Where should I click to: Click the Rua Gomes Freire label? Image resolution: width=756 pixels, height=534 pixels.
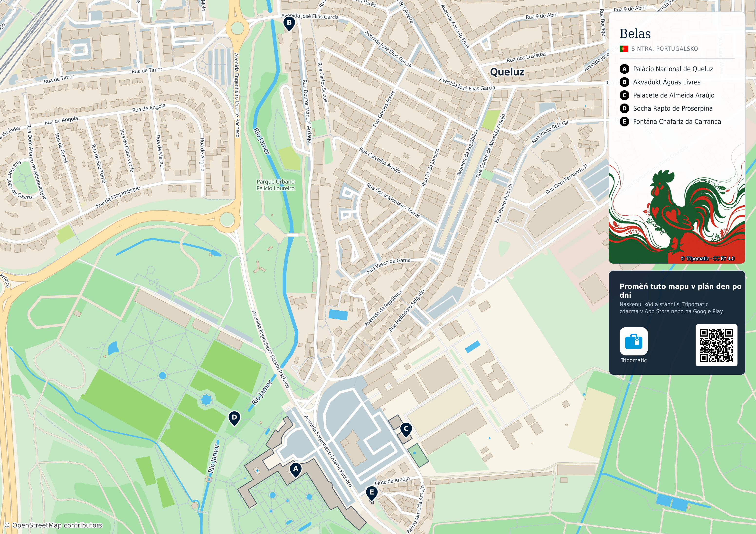point(384,108)
